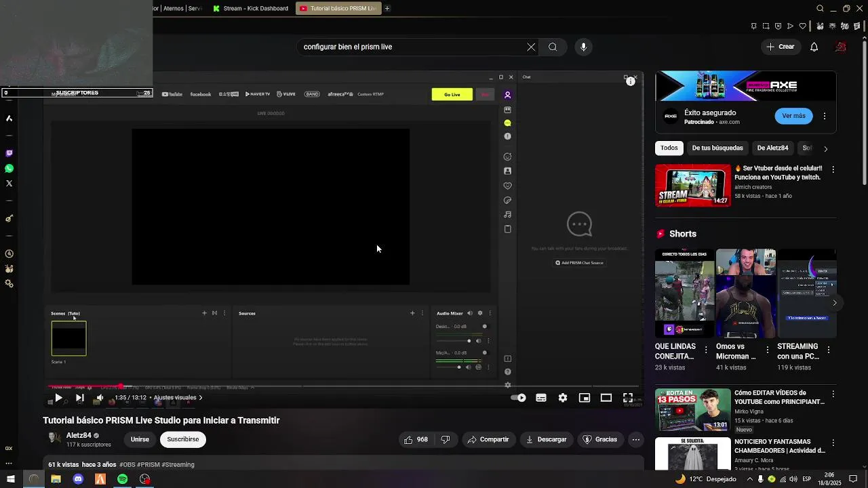This screenshot has width=868, height=488.
Task: Show more Shorts with next arrow
Action: [x=835, y=302]
